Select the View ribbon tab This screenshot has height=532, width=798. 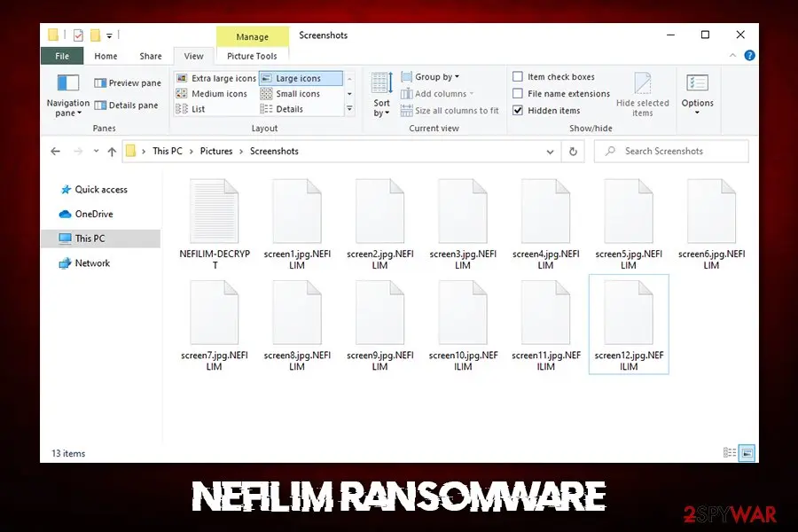pos(193,56)
